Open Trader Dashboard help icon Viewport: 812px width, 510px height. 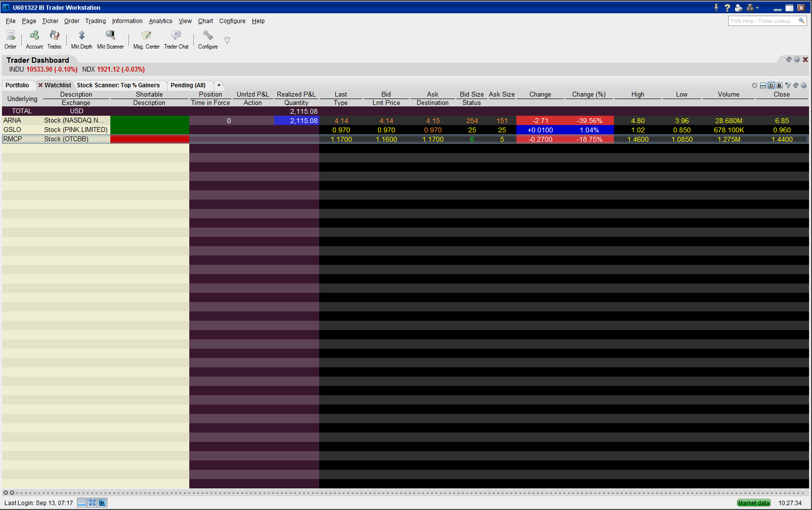[x=797, y=59]
